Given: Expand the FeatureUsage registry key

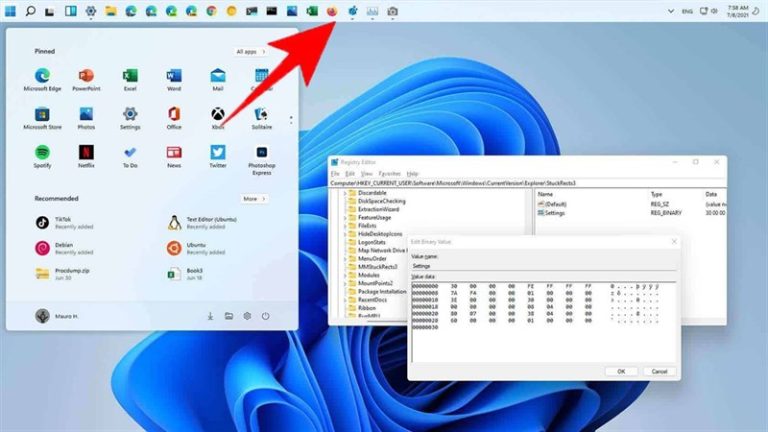Looking at the screenshot, I should [347, 215].
